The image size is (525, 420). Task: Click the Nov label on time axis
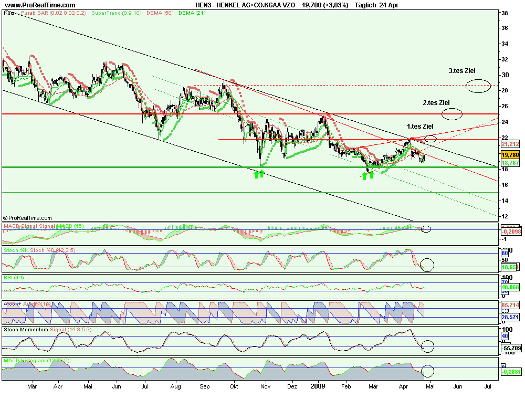(266, 386)
